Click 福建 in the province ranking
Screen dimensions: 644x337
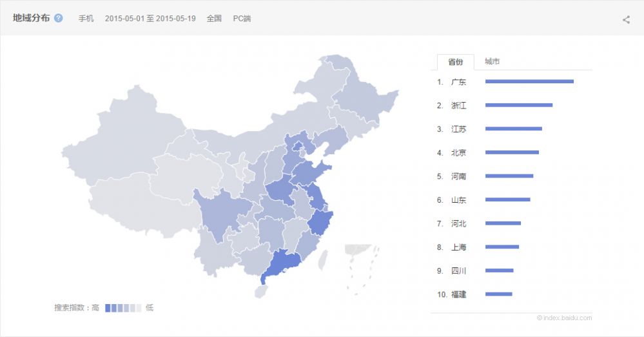click(x=458, y=294)
